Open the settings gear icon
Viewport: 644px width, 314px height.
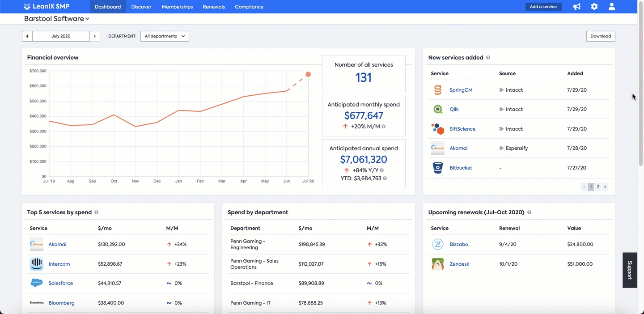tap(594, 7)
